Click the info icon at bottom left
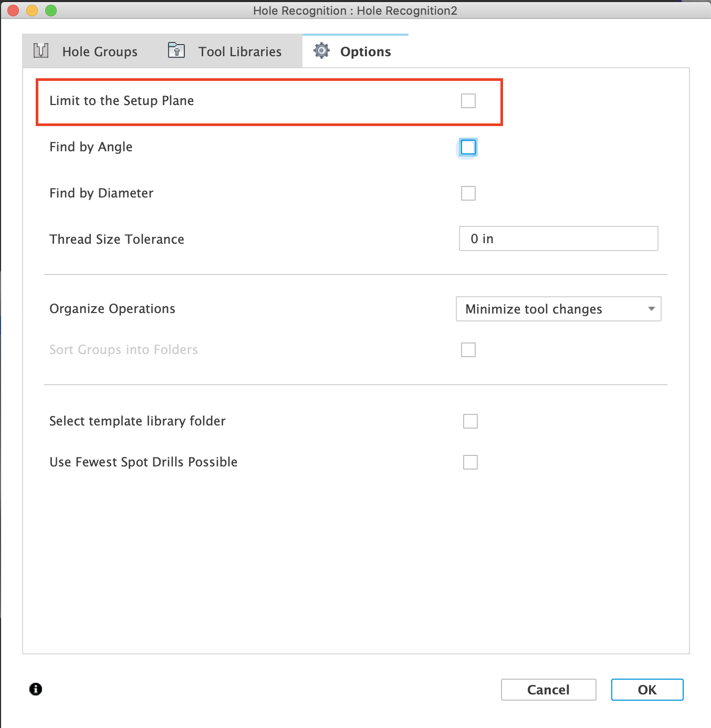The width and height of the screenshot is (711, 728). pyautogui.click(x=36, y=689)
